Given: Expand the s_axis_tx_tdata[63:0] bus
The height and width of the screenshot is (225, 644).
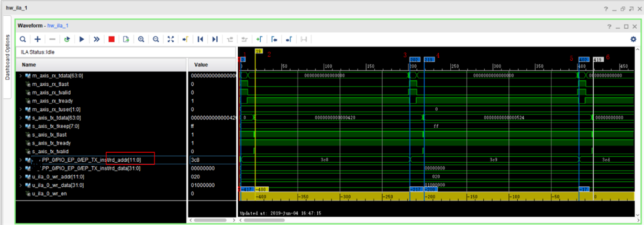Looking at the screenshot, I should (x=21, y=118).
